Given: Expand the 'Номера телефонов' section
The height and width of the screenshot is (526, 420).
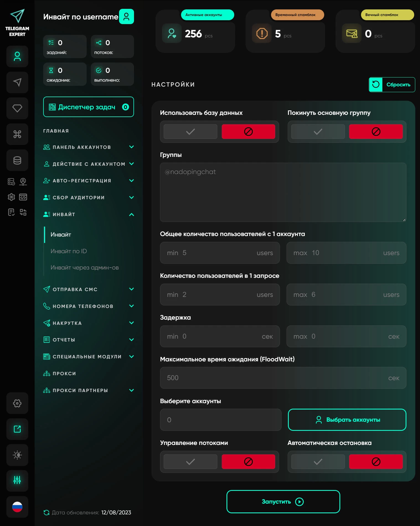Looking at the screenshot, I should tap(89, 306).
